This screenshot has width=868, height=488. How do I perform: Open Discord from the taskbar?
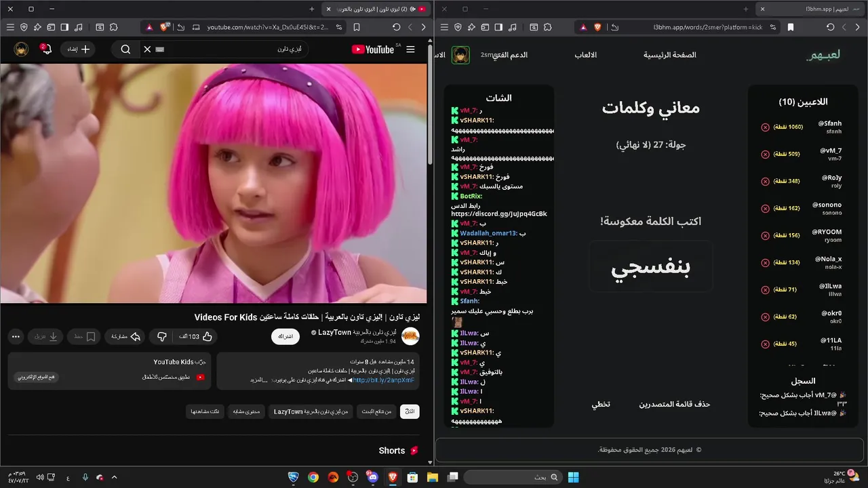point(372,477)
